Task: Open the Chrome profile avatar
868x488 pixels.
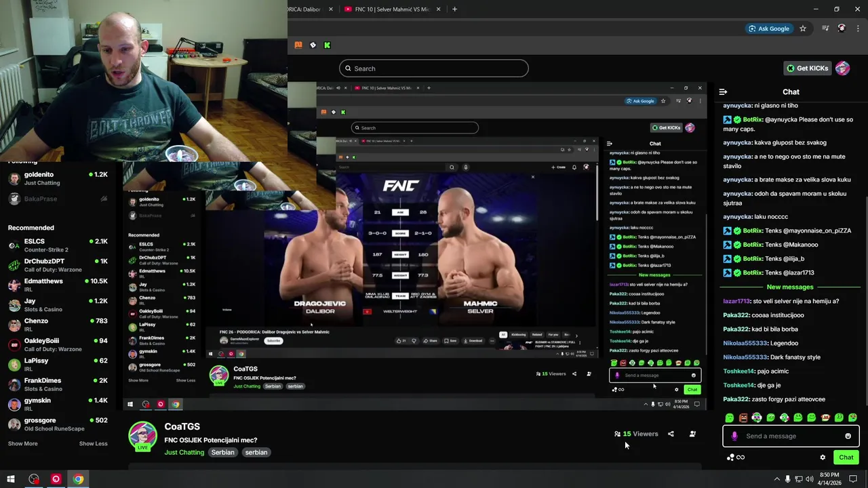Action: coord(842,28)
